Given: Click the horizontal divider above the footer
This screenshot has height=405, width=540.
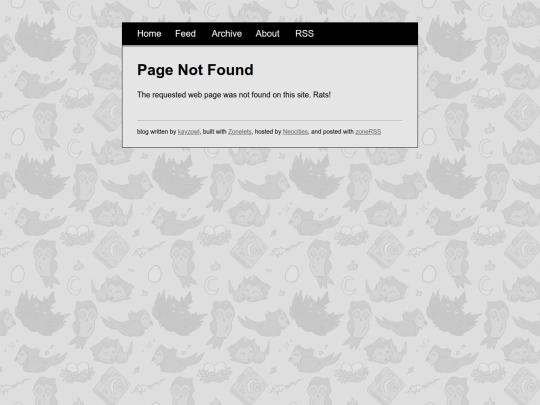Looking at the screenshot, I should click(x=270, y=121).
